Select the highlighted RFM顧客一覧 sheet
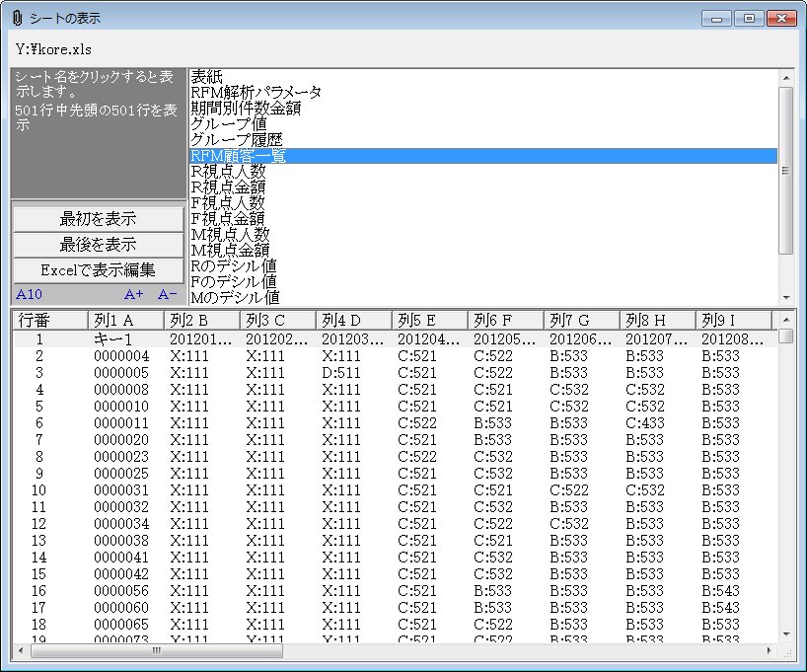Image resolution: width=807 pixels, height=672 pixels. tap(482, 156)
